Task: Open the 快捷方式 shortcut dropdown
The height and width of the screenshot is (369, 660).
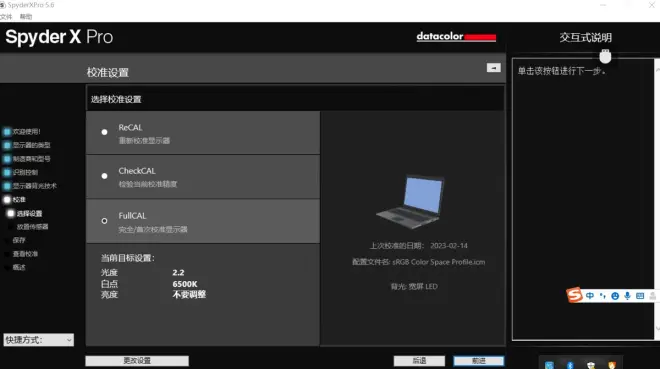Action: click(39, 340)
